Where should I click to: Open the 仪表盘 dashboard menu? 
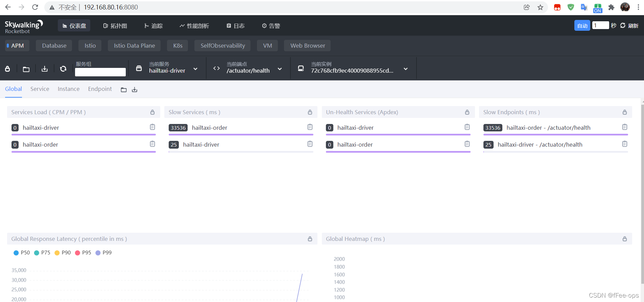pos(74,26)
